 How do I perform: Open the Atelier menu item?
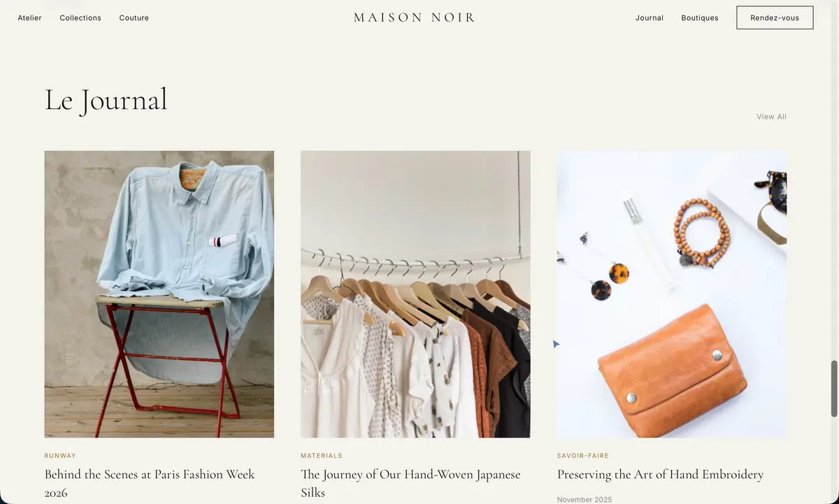tap(29, 17)
